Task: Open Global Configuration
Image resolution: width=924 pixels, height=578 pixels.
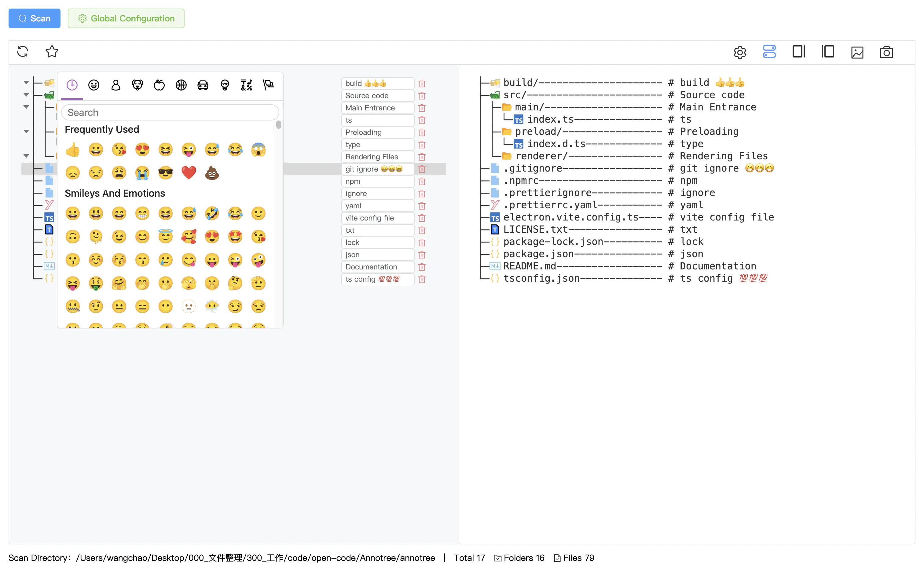Action: tap(126, 18)
